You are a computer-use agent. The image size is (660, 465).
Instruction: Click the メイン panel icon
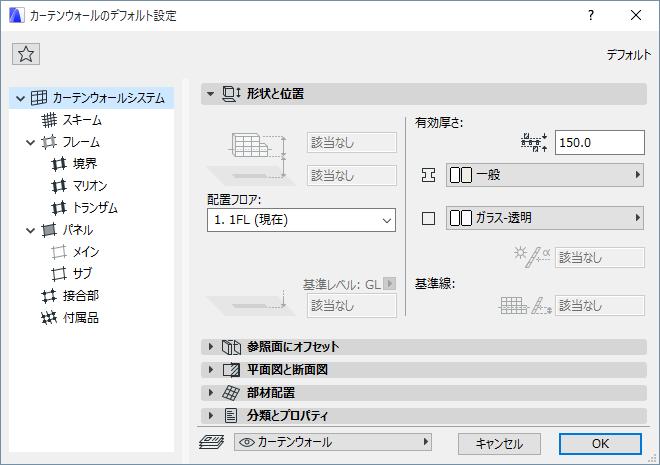[59, 252]
